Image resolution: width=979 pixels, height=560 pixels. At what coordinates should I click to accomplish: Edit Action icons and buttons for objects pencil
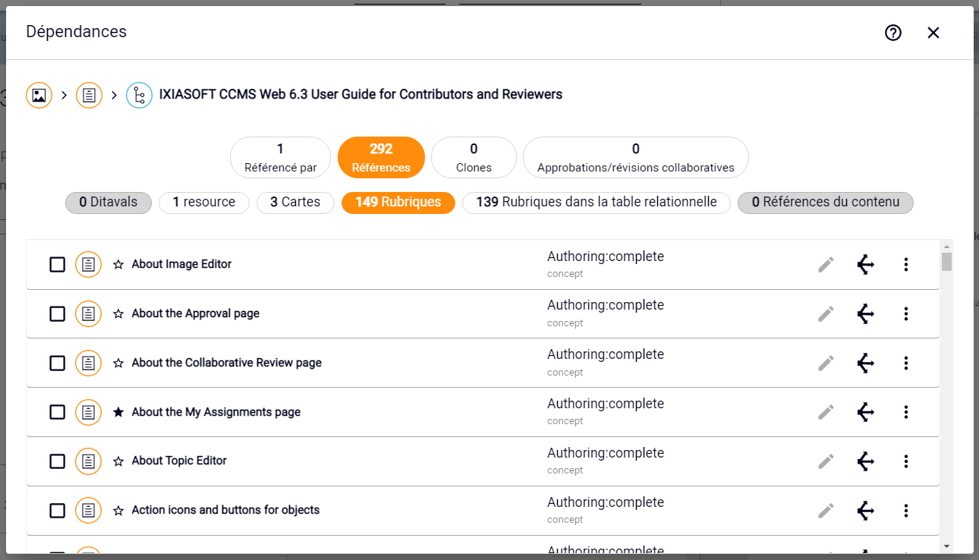click(826, 510)
